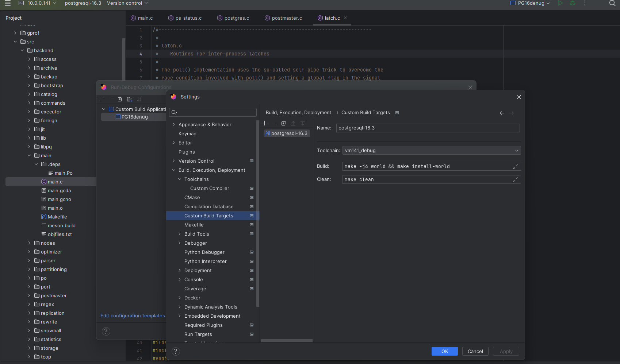
Task: Open the More actions kebab menu
Action: tap(585, 3)
